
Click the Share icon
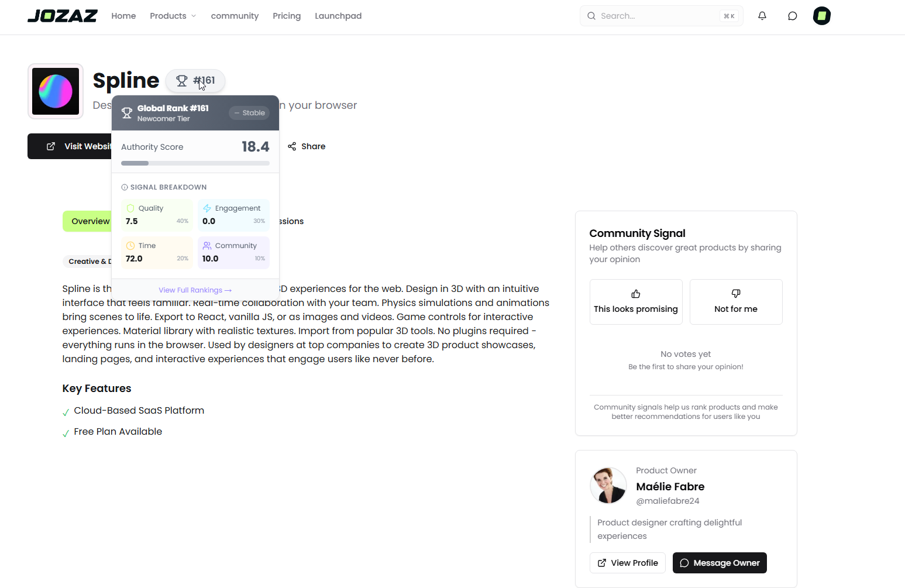(292, 146)
